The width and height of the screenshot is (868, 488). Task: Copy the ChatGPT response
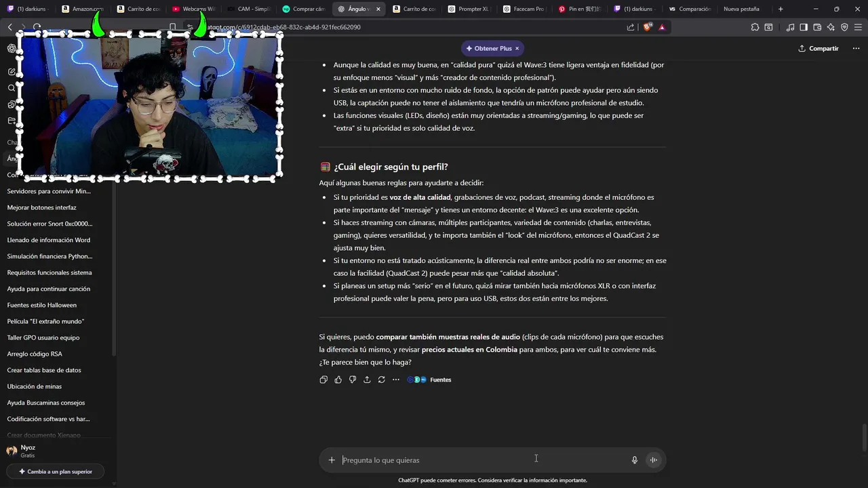pyautogui.click(x=323, y=380)
